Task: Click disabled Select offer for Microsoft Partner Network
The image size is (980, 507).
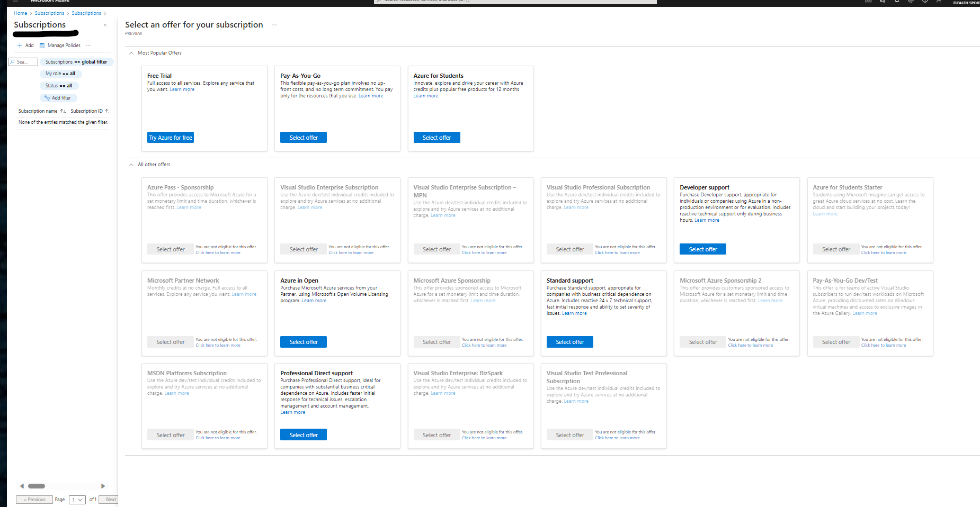Action: tap(171, 342)
